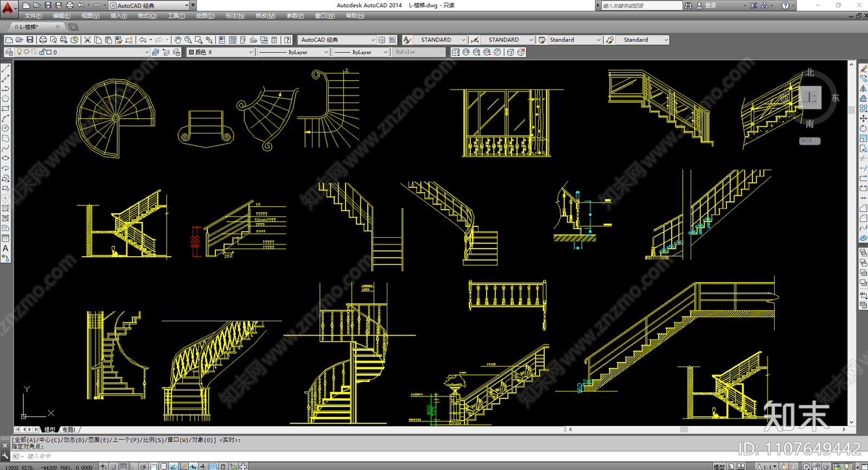Switch to the 布局1 layout tab
This screenshot has height=470, width=868.
pyautogui.click(x=69, y=429)
